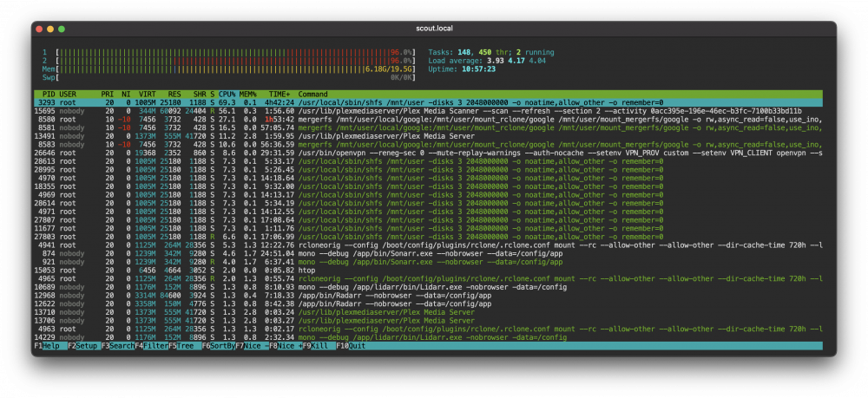Select Radarr process PID 12622

[x=428, y=303]
